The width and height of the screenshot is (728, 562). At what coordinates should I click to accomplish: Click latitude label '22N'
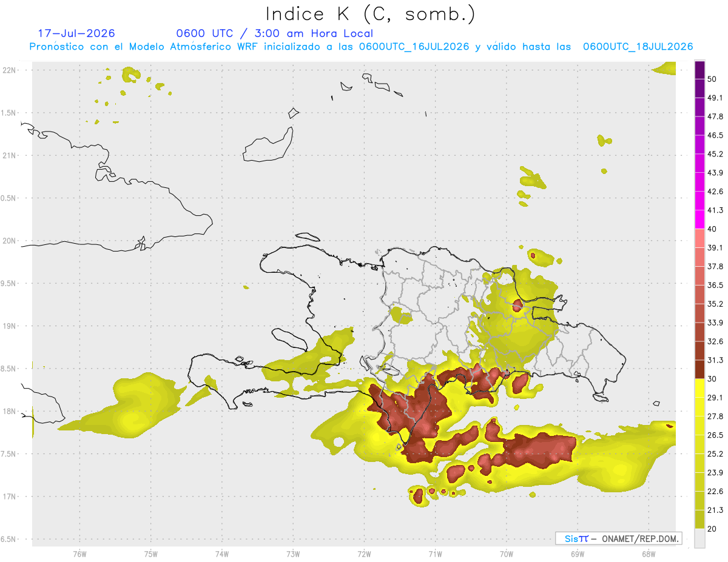(9, 70)
